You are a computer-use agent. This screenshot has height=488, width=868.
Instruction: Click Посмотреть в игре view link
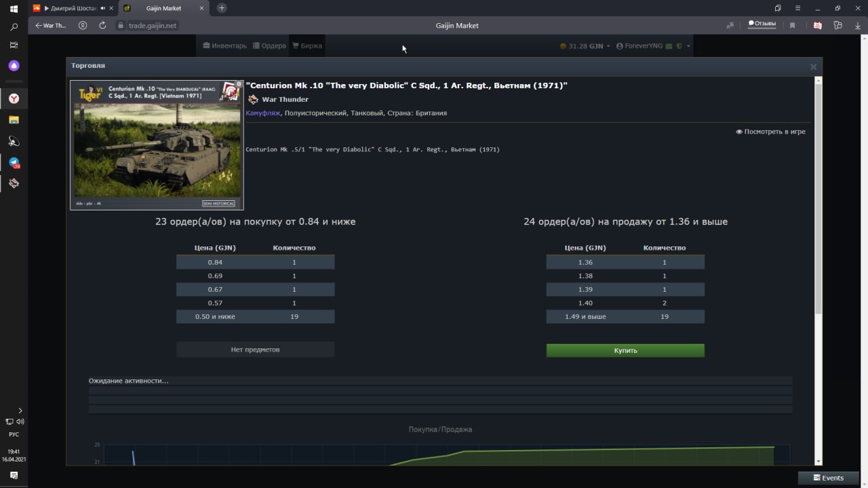[770, 132]
